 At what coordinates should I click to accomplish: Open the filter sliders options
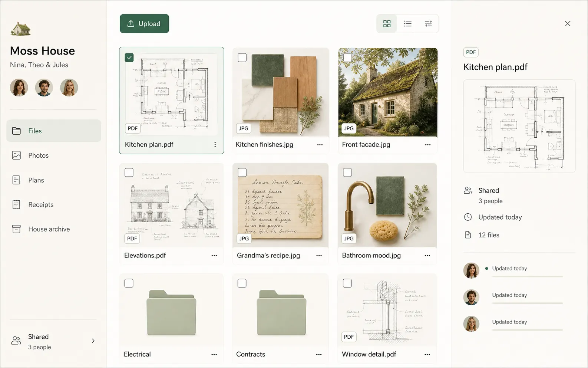point(428,24)
